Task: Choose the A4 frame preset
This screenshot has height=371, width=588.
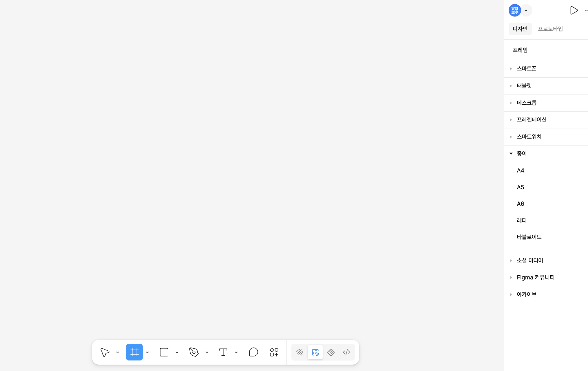Action: pos(546,170)
